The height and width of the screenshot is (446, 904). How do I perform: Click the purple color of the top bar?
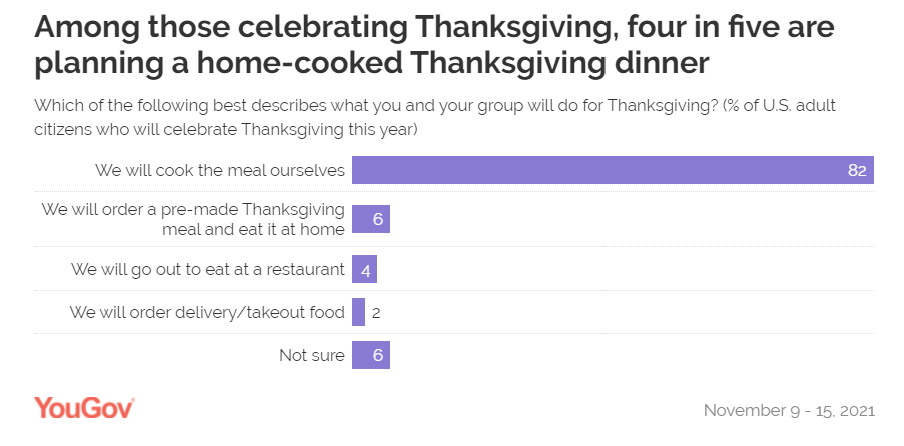pyautogui.click(x=613, y=170)
